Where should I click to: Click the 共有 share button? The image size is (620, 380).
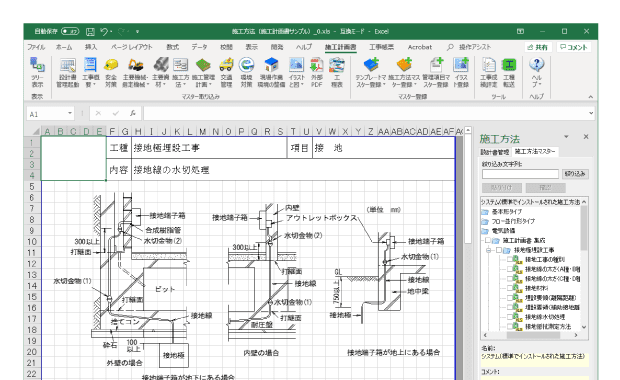(x=538, y=47)
